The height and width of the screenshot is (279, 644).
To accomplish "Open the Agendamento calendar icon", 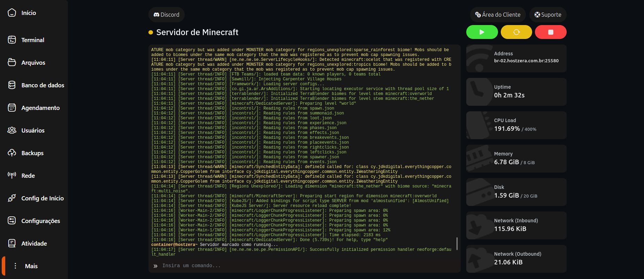I will (12, 108).
